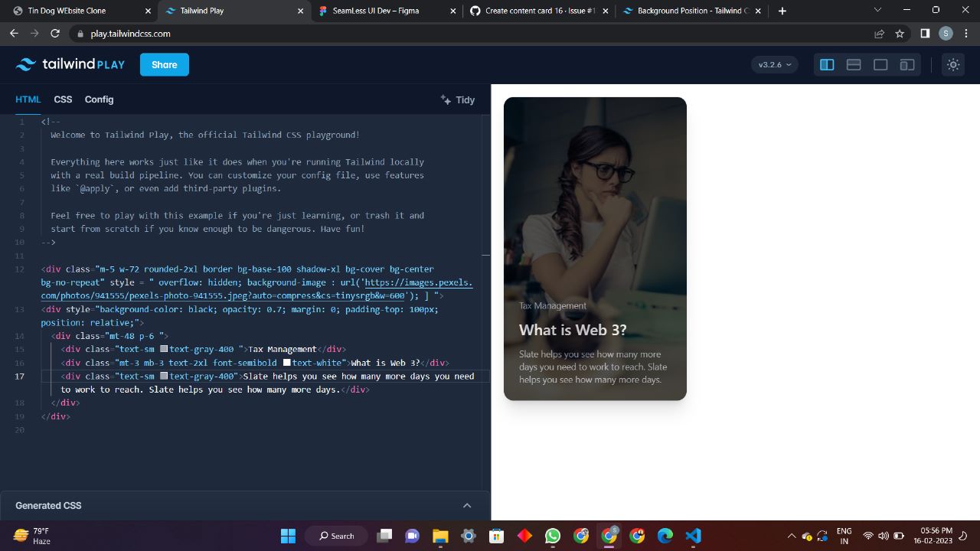The height and width of the screenshot is (551, 980).
Task: Collapse the Generated CSS panel chevron
Action: [x=466, y=505]
